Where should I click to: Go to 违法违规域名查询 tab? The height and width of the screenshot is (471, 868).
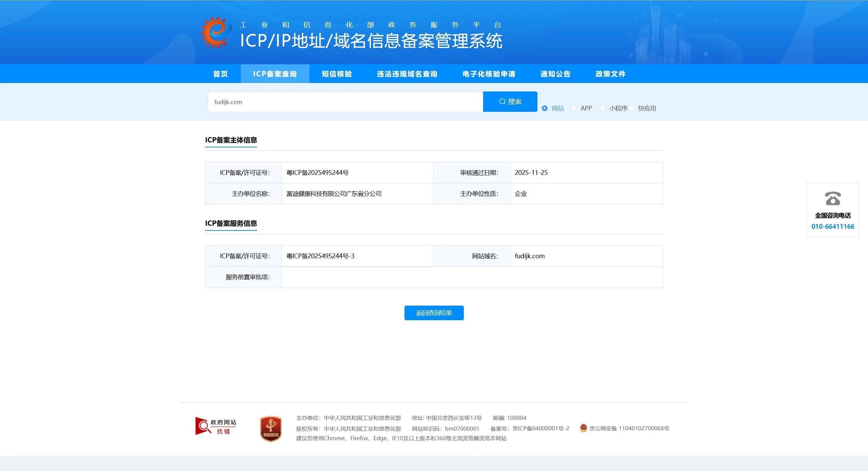pyautogui.click(x=407, y=74)
